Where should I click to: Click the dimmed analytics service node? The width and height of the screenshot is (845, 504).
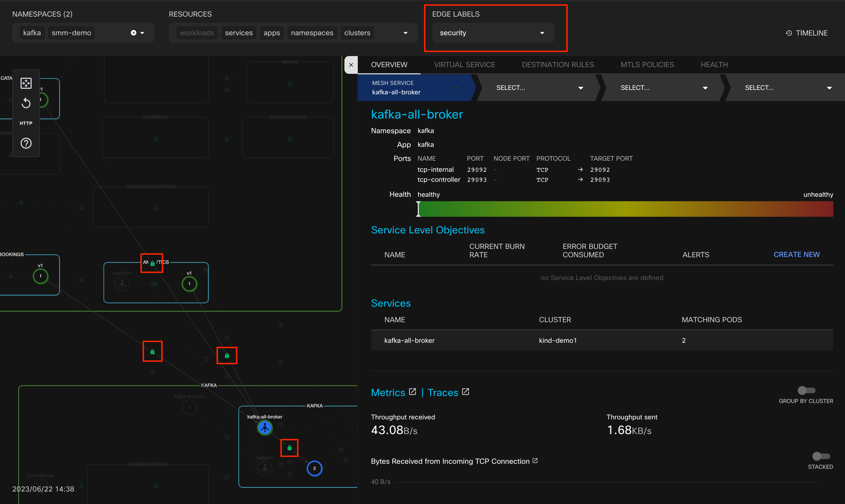click(x=122, y=284)
